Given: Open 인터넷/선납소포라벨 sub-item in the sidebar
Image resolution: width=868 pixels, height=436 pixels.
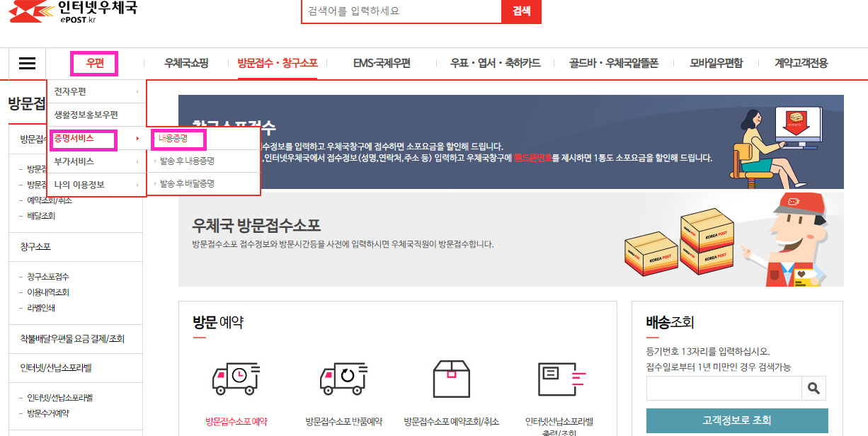Looking at the screenshot, I should coord(58,398).
